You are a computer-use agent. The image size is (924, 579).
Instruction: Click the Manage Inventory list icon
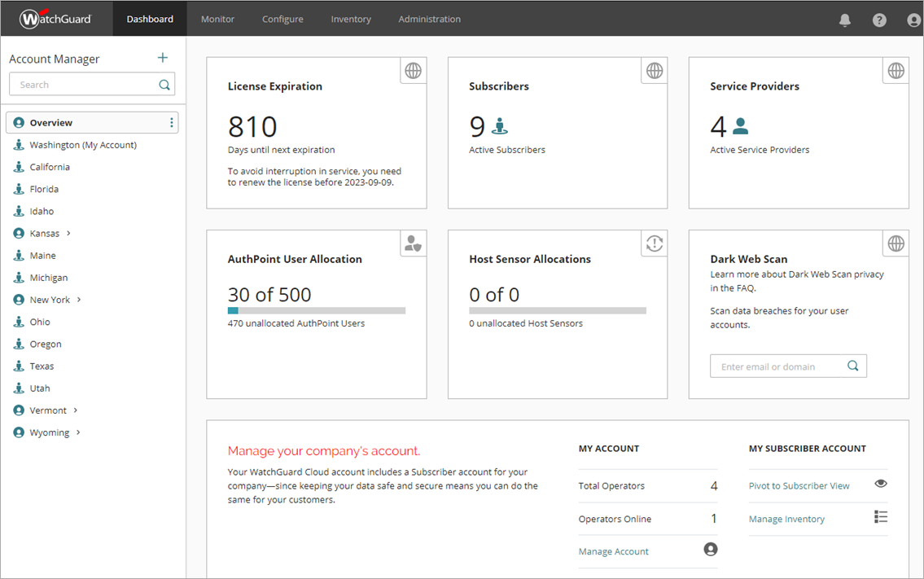pos(880,516)
